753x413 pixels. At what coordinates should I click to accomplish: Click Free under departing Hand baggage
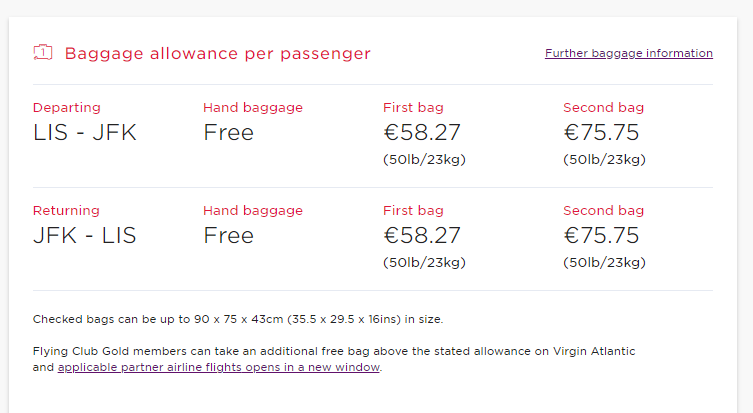pyautogui.click(x=228, y=133)
